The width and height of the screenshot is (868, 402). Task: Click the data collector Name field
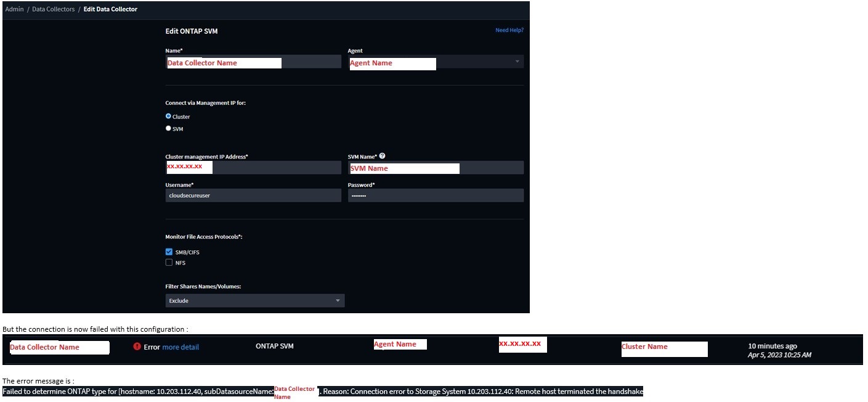click(x=253, y=62)
